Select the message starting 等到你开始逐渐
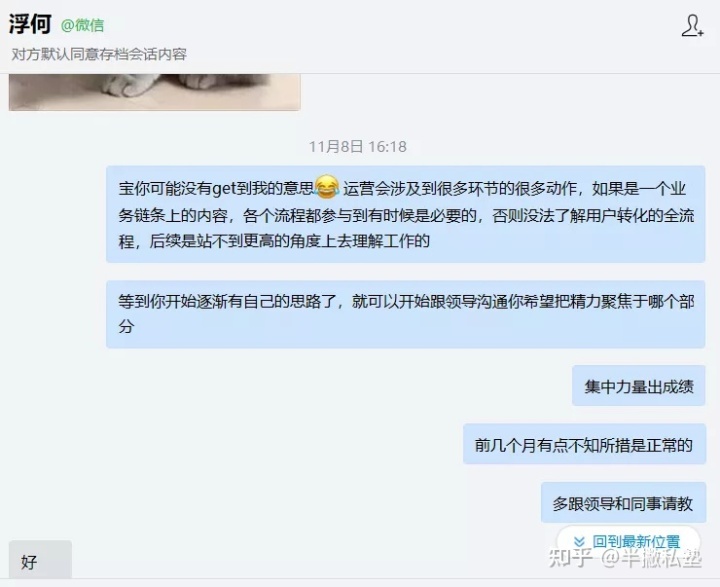 coord(405,314)
